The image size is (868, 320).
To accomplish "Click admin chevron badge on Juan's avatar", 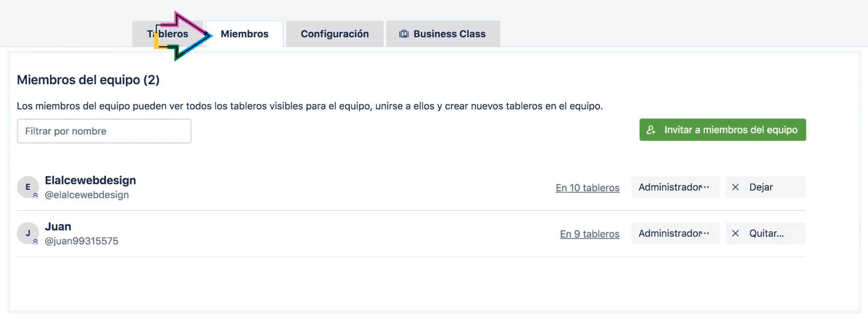I will (35, 242).
